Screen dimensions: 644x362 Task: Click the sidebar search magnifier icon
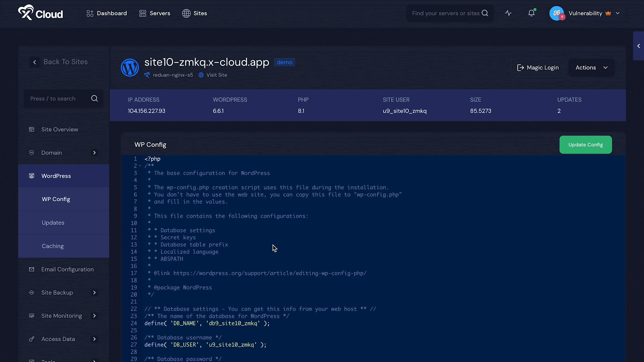pyautogui.click(x=94, y=98)
